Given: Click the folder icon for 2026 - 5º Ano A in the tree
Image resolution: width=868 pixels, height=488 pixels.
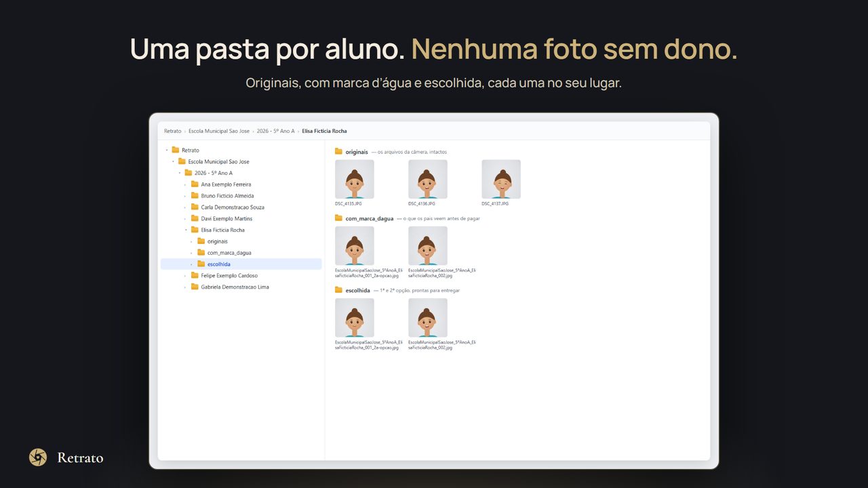Looking at the screenshot, I should pyautogui.click(x=189, y=173).
